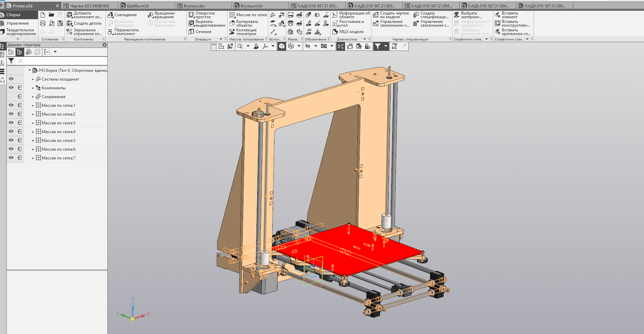Image resolution: width=644 pixels, height=334 pixels.
Task: Click the open file folder icon
Action: [x=51, y=15]
